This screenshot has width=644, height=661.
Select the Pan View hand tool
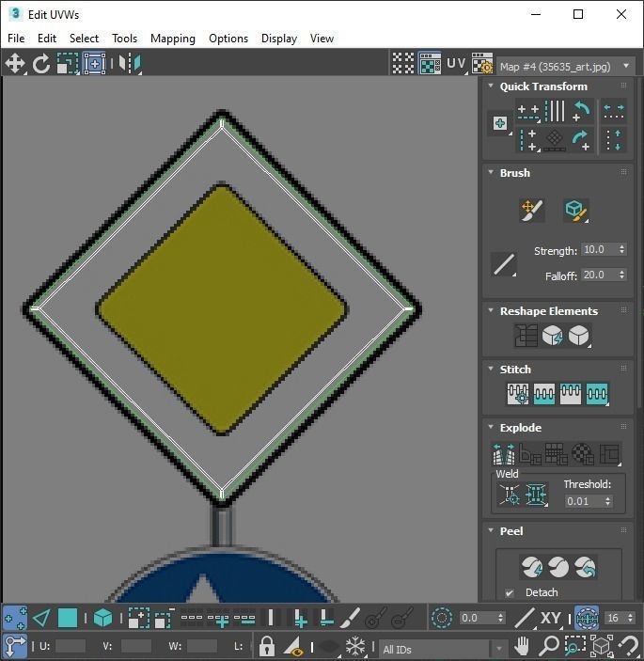pos(522,646)
